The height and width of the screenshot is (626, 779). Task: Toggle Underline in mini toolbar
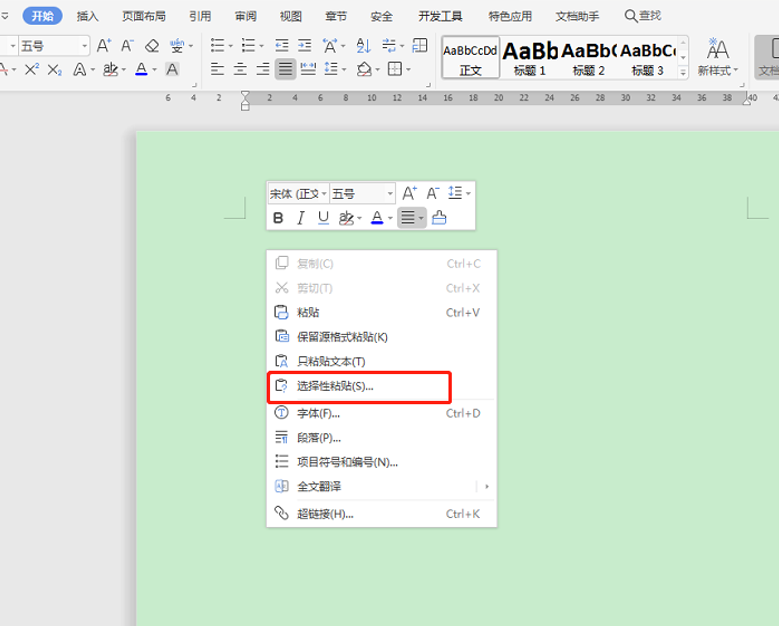(x=323, y=218)
